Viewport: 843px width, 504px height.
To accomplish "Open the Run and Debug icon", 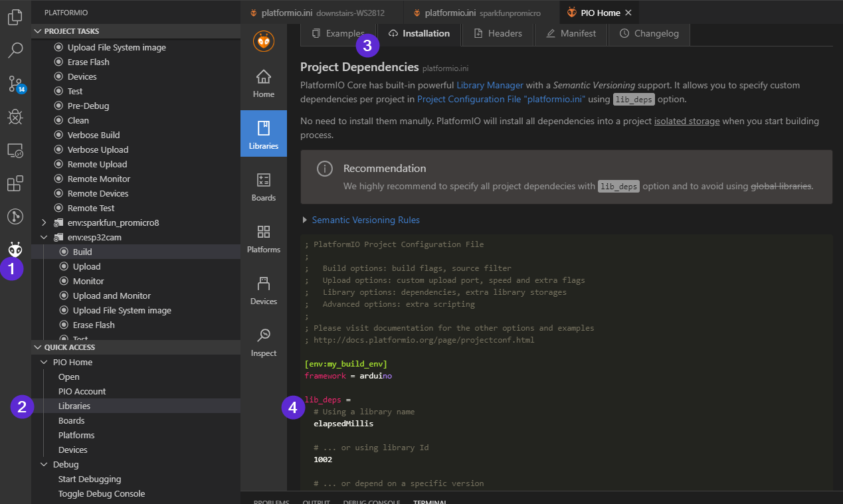I will (15, 117).
